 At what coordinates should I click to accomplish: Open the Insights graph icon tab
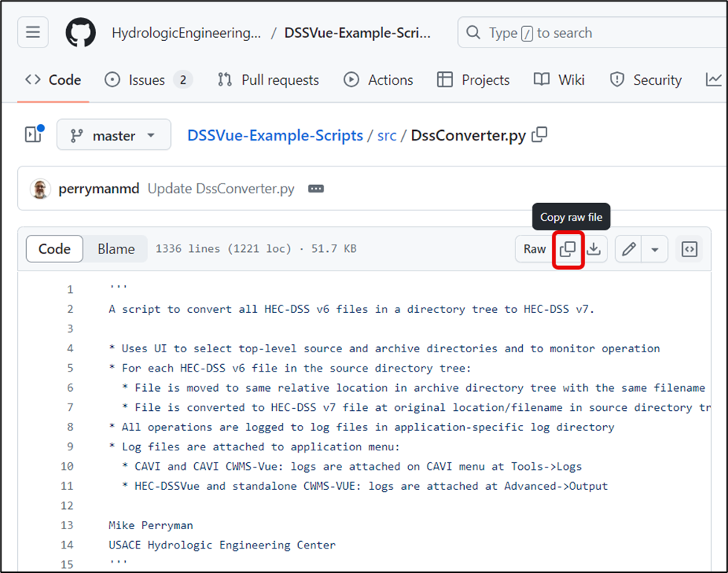(x=714, y=80)
